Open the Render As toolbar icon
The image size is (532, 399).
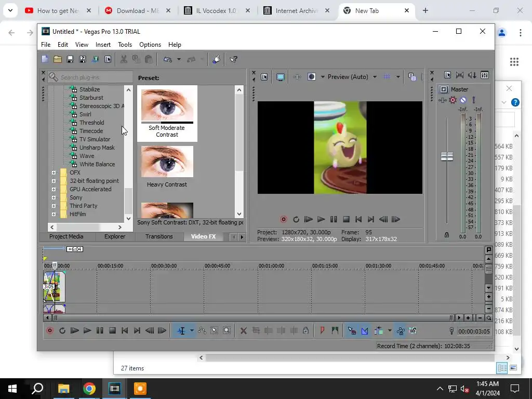pyautogui.click(x=96, y=59)
